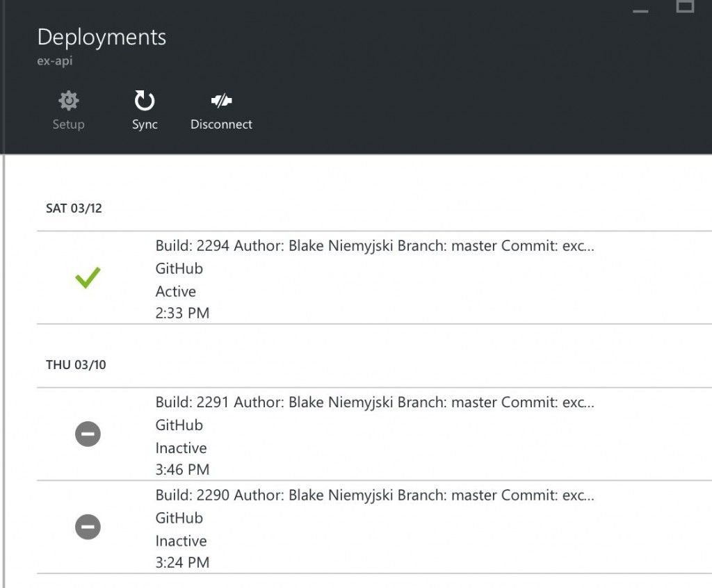The height and width of the screenshot is (588, 712).
Task: Select the Deployments blade title
Action: click(102, 37)
